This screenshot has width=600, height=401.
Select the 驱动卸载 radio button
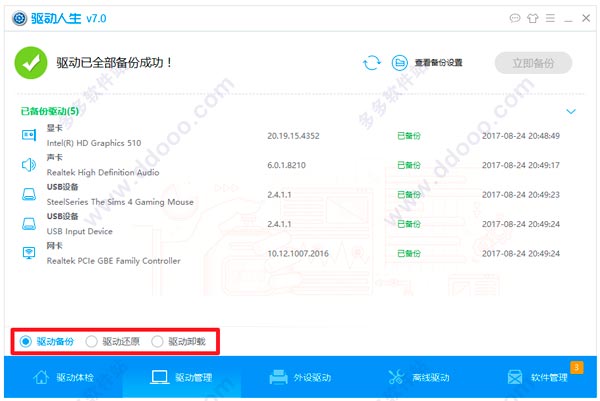pos(157,341)
